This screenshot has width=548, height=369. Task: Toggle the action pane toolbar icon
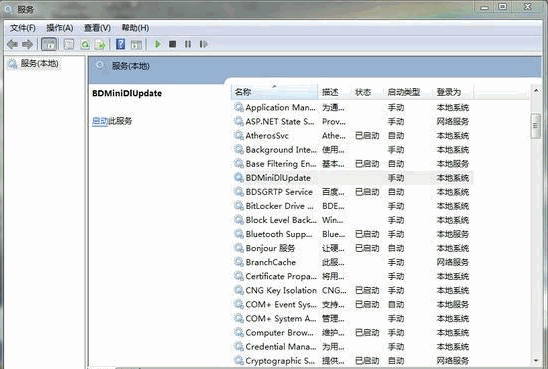tap(136, 44)
